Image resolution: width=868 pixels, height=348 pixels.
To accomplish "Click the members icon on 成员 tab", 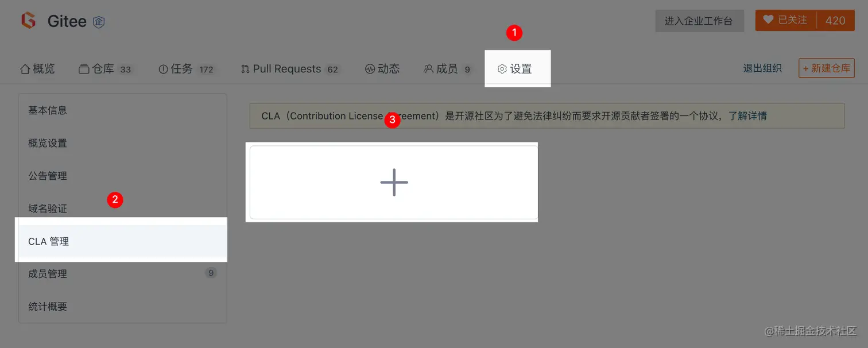I will tap(428, 69).
